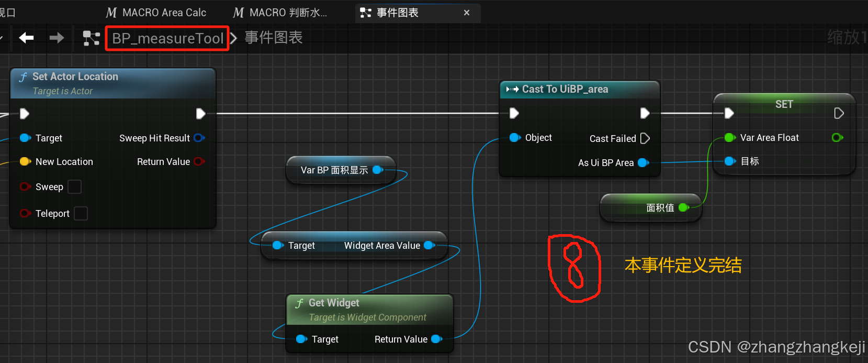This screenshot has height=363, width=868.
Task: Click the Object input pin on Cast node
Action: (x=515, y=138)
